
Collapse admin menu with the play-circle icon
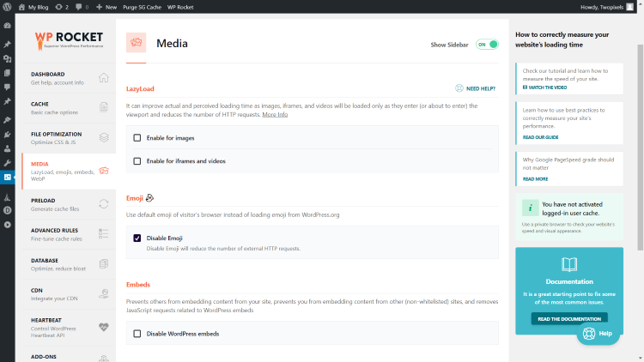7,225
